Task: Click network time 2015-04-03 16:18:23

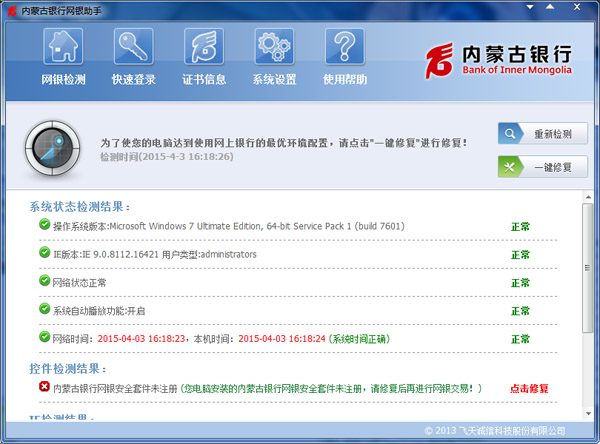Action: pyautogui.click(x=141, y=339)
